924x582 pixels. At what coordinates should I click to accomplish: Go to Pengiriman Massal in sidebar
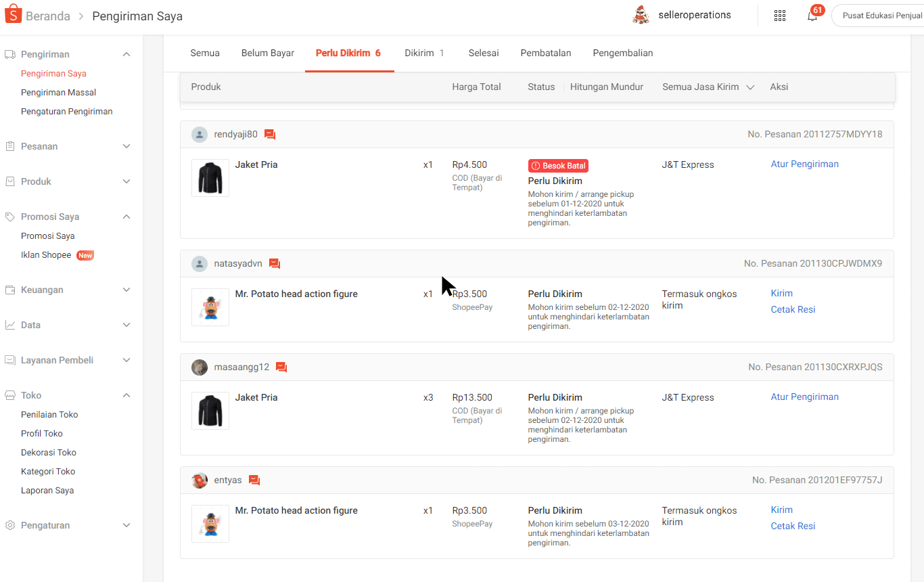[x=58, y=92]
